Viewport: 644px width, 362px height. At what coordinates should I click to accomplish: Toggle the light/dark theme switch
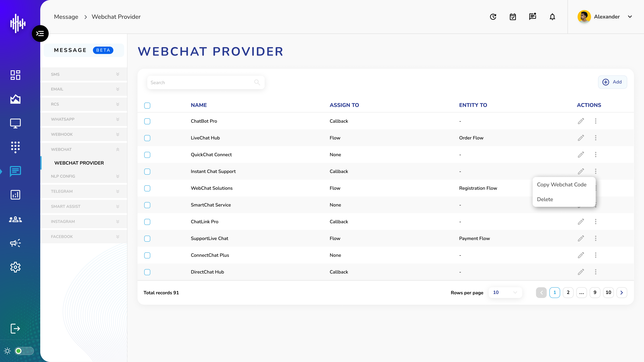tap(24, 351)
